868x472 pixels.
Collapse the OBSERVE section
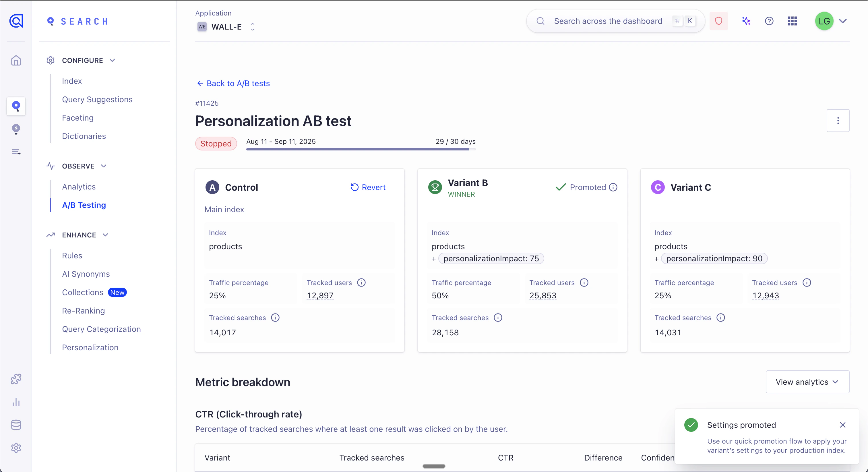(x=103, y=166)
